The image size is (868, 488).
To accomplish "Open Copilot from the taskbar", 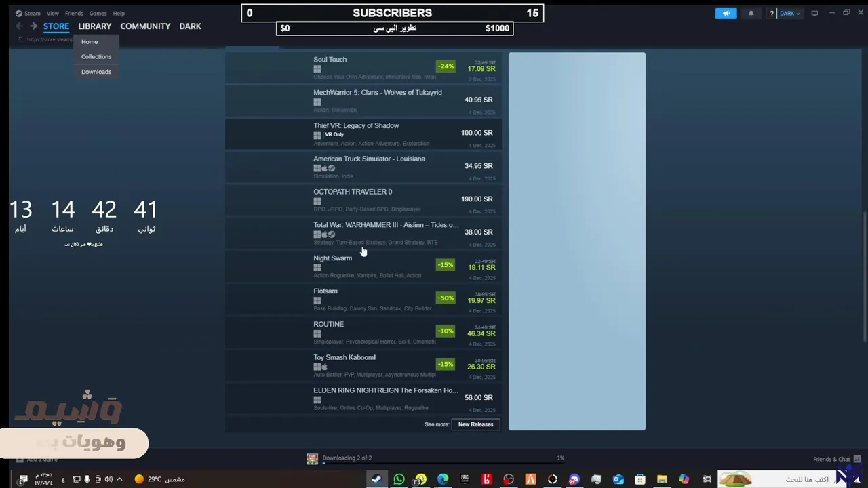I will coord(684,479).
